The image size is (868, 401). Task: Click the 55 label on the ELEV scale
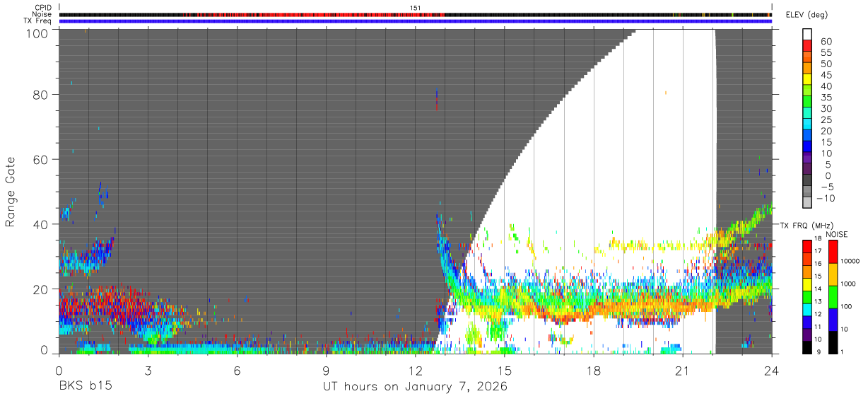[826, 52]
